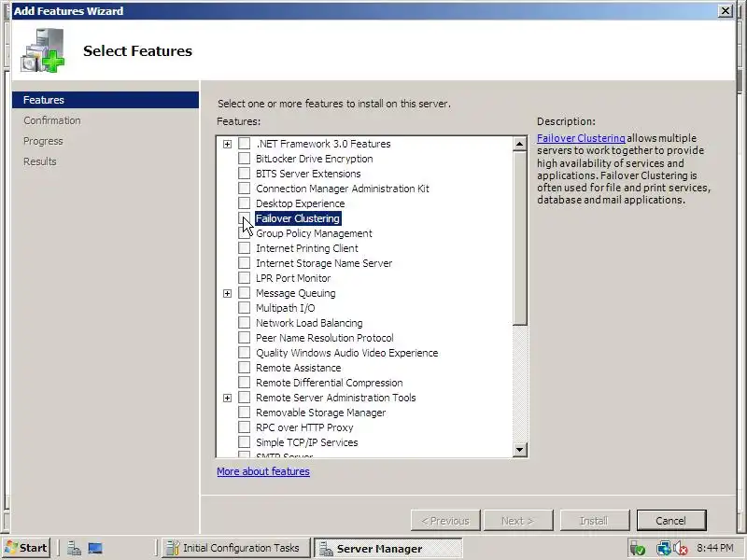Check Connection Manager Administration Kit box
This screenshot has width=747, height=560.
pos(244,189)
